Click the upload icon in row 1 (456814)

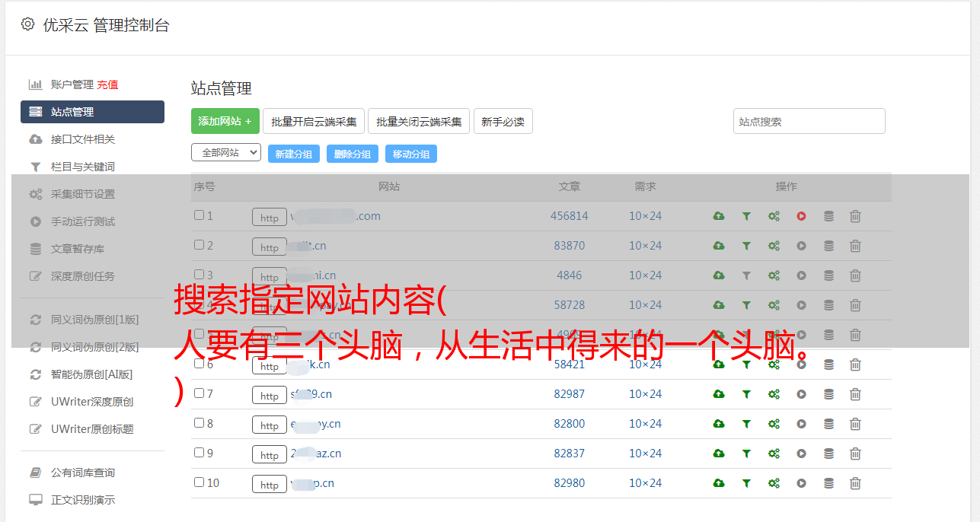(x=719, y=216)
